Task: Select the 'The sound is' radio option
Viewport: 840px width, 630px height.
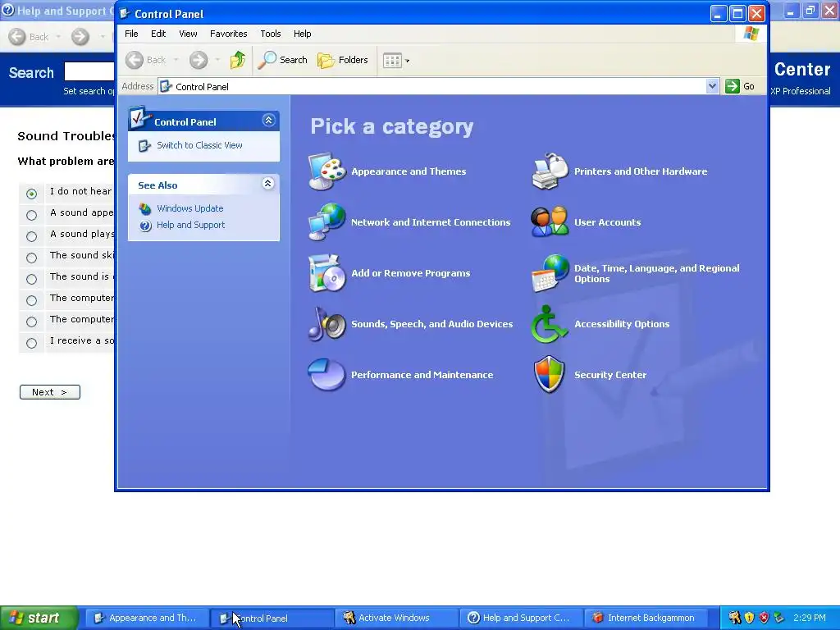Action: tap(32, 279)
